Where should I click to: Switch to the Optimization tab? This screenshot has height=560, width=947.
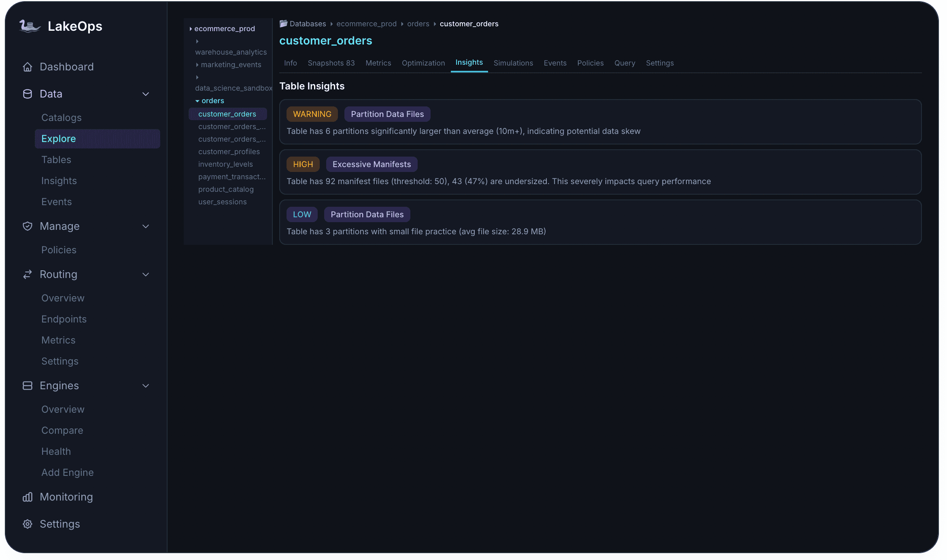click(x=423, y=63)
